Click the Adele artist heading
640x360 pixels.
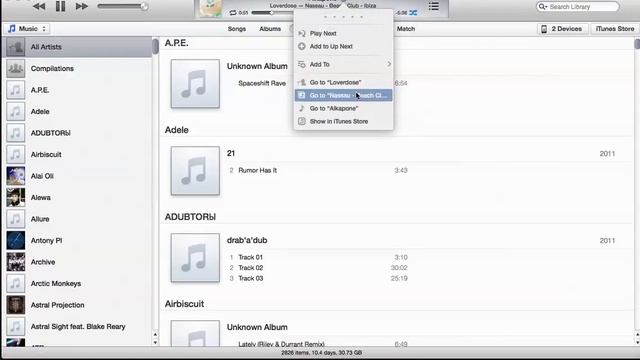tap(177, 130)
